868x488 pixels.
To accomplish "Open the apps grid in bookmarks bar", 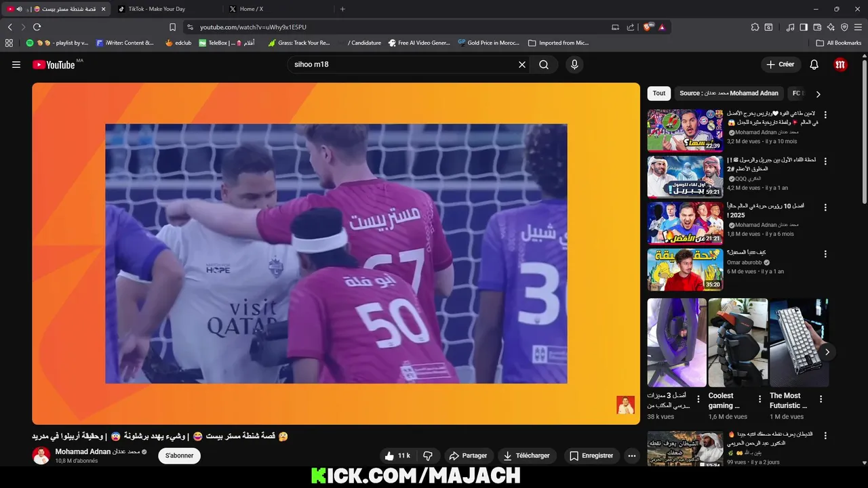I will coord(9,43).
